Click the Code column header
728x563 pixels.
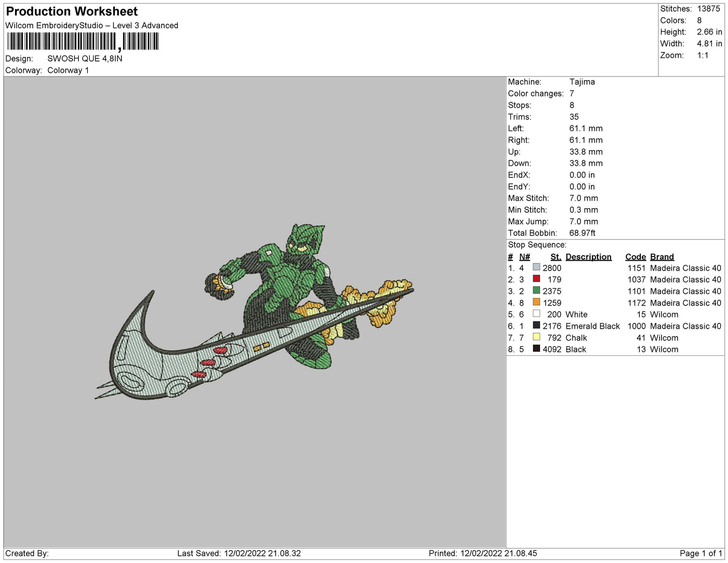click(635, 257)
